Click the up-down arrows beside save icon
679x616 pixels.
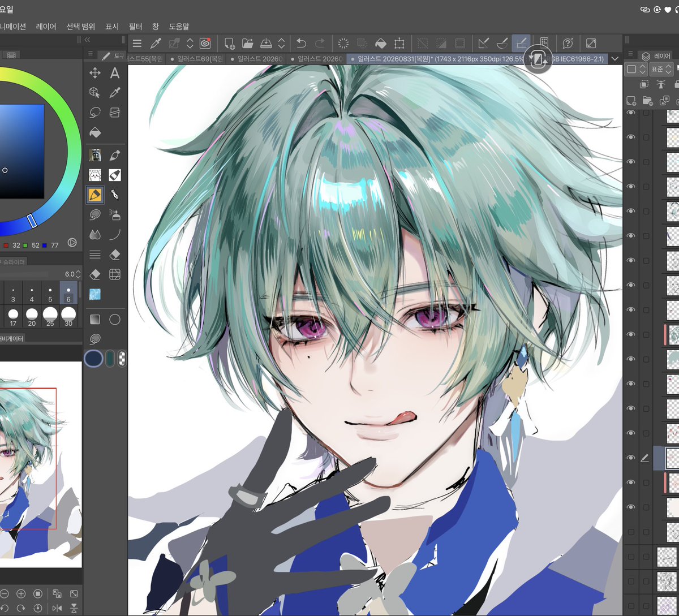tap(281, 43)
